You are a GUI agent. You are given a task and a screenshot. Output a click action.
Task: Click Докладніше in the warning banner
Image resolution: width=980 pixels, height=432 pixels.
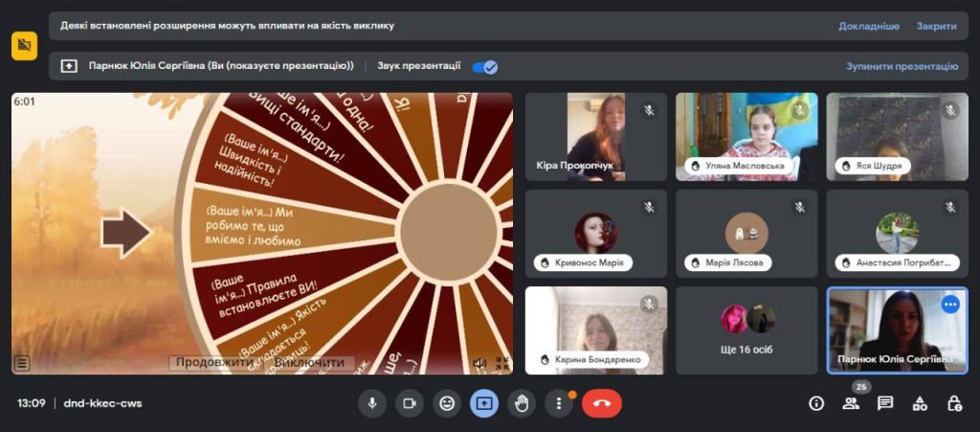click(x=869, y=26)
